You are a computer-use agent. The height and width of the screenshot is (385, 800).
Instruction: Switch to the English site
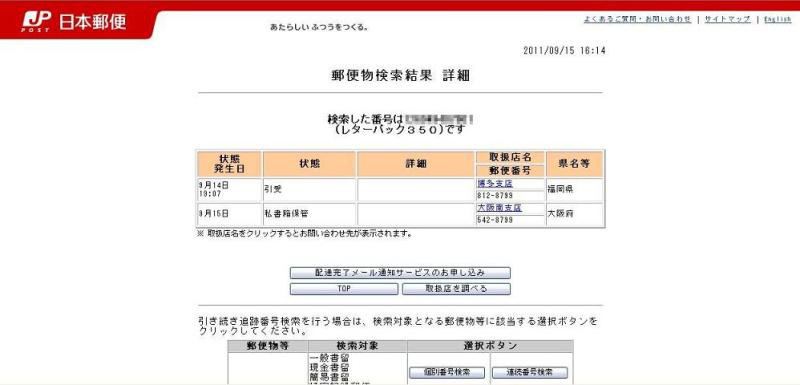[x=778, y=19]
